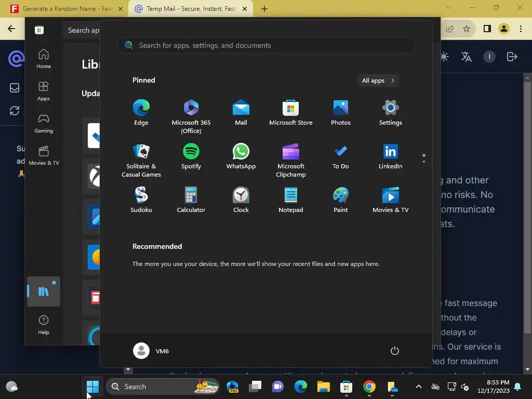The width and height of the screenshot is (532, 399).
Task: Open File Explorer on the taskbar
Action: (323, 387)
